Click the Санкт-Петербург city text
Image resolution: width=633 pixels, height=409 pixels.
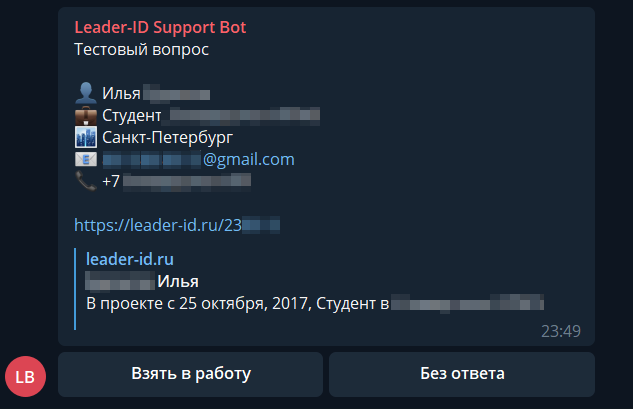coord(168,138)
